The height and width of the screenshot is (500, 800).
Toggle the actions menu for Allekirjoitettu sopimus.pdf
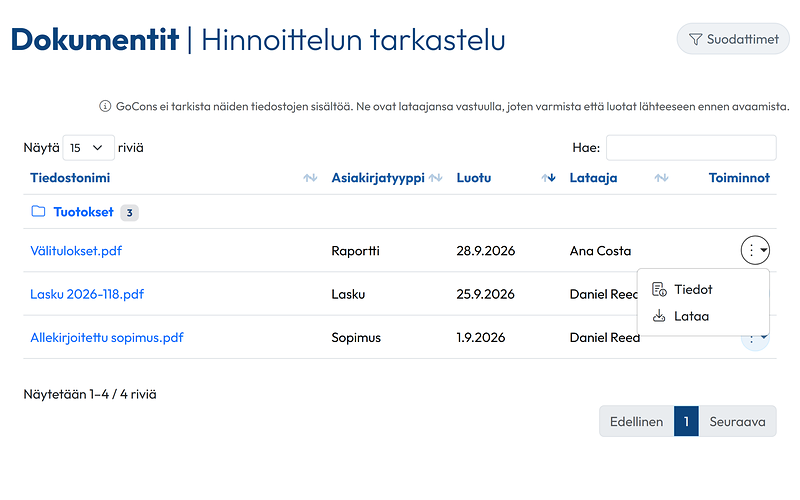tap(755, 342)
